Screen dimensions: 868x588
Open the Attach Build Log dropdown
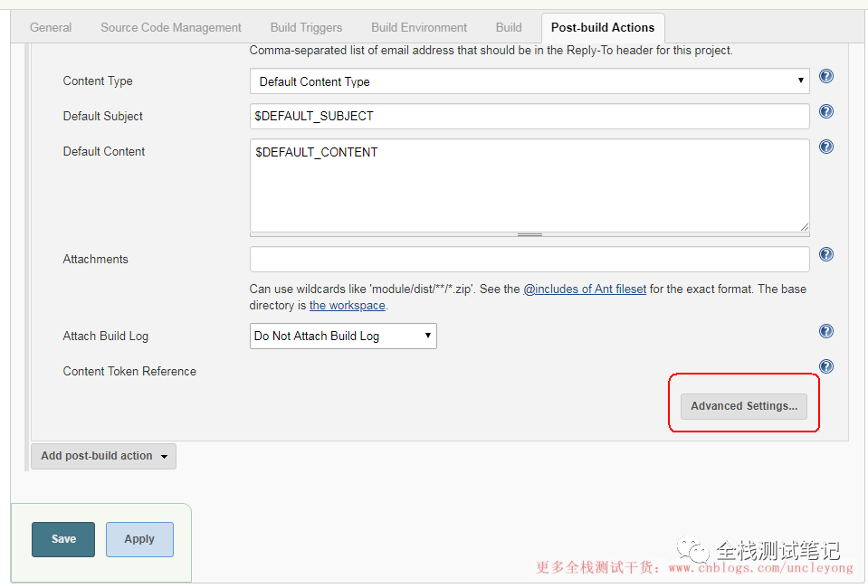(343, 336)
